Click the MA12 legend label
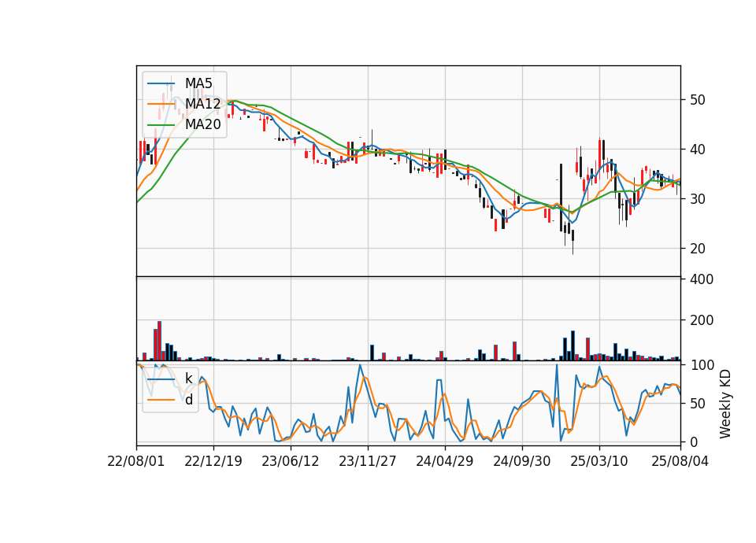The width and height of the screenshot is (756, 543). click(x=202, y=104)
